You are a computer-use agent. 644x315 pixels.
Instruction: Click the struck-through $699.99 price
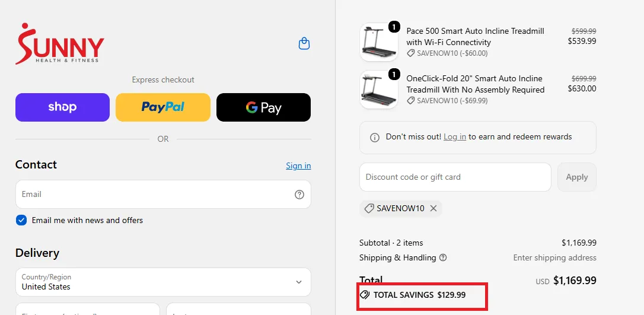coord(584,78)
